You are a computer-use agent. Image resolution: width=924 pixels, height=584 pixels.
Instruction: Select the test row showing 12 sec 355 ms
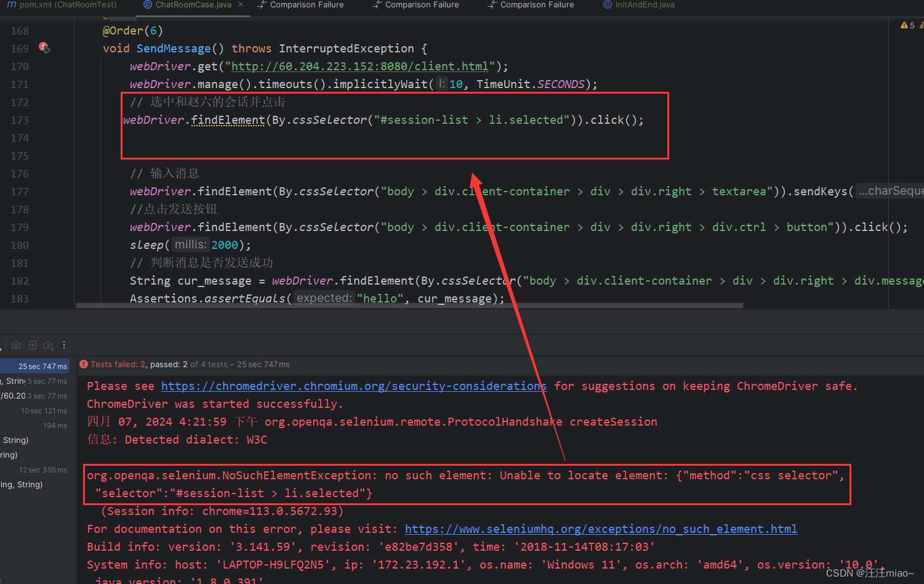[x=34, y=470]
